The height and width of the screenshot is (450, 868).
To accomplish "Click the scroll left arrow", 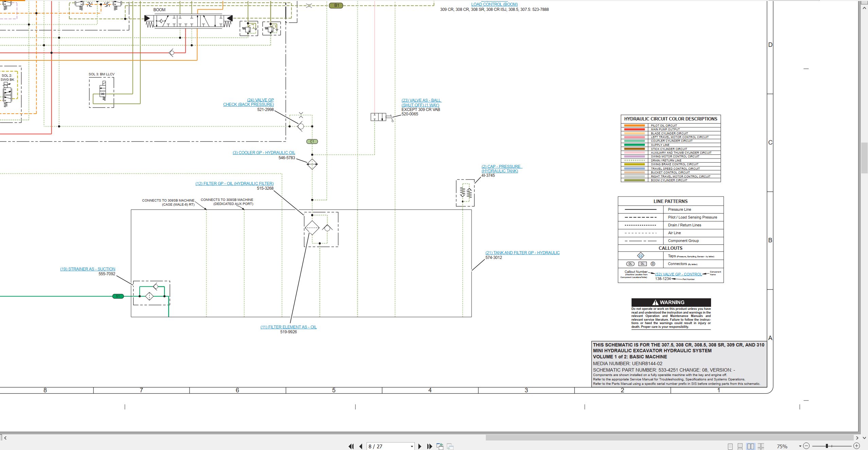I will pos(5,438).
